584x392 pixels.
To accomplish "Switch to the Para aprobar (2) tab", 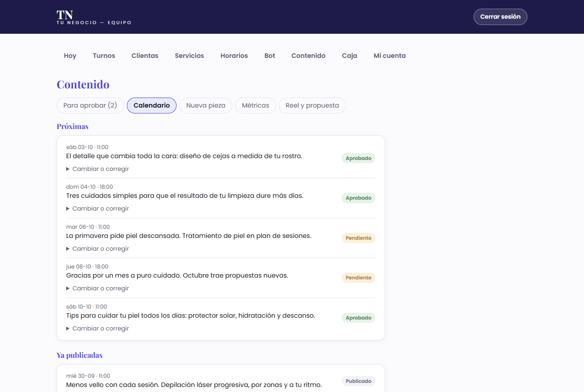I will click(x=90, y=105).
